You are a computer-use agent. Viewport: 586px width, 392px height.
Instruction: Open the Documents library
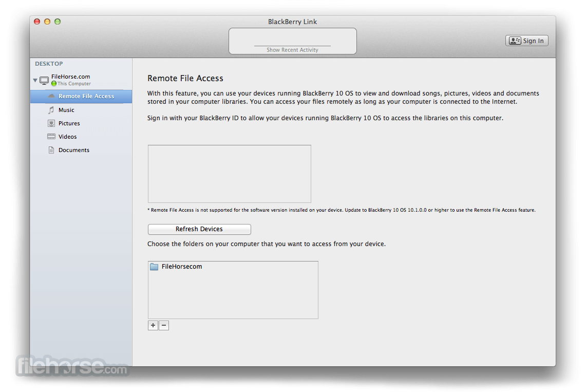pyautogui.click(x=74, y=150)
